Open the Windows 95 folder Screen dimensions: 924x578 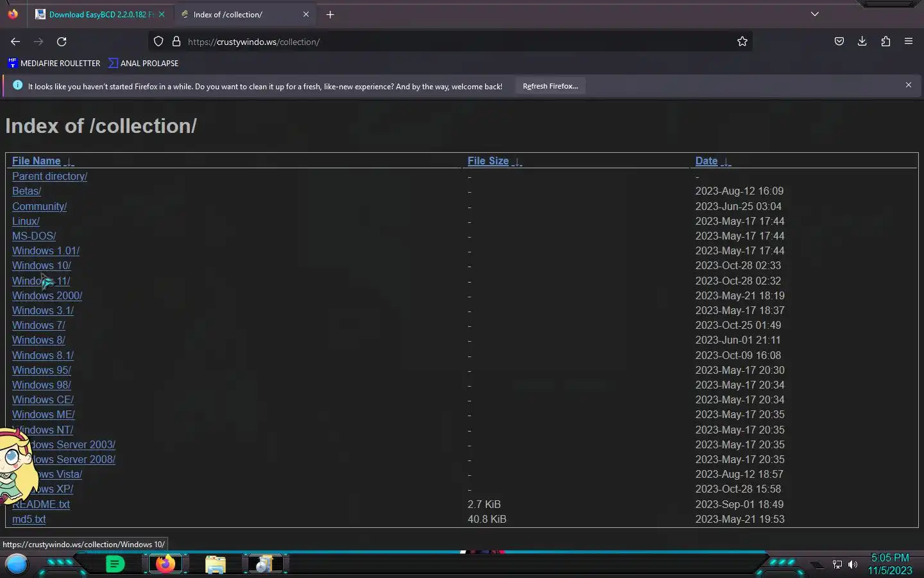click(41, 370)
